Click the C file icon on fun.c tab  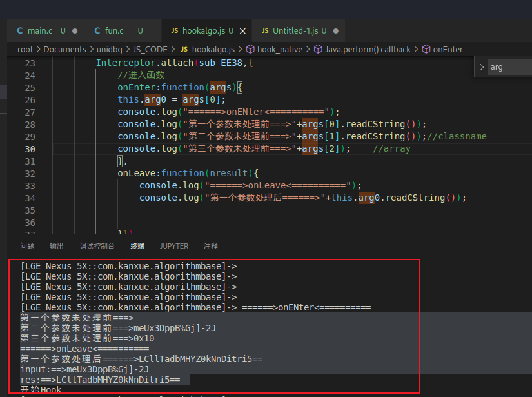point(97,31)
